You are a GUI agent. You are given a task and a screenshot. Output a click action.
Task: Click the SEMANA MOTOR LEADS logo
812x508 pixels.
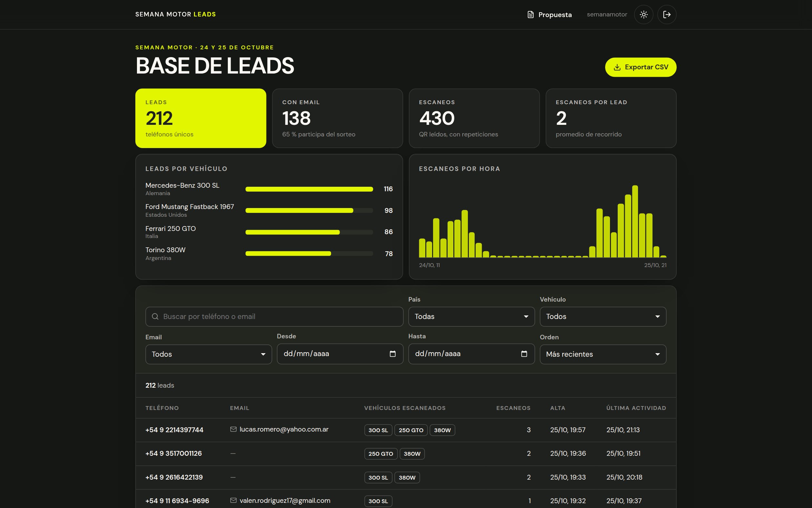pyautogui.click(x=176, y=15)
